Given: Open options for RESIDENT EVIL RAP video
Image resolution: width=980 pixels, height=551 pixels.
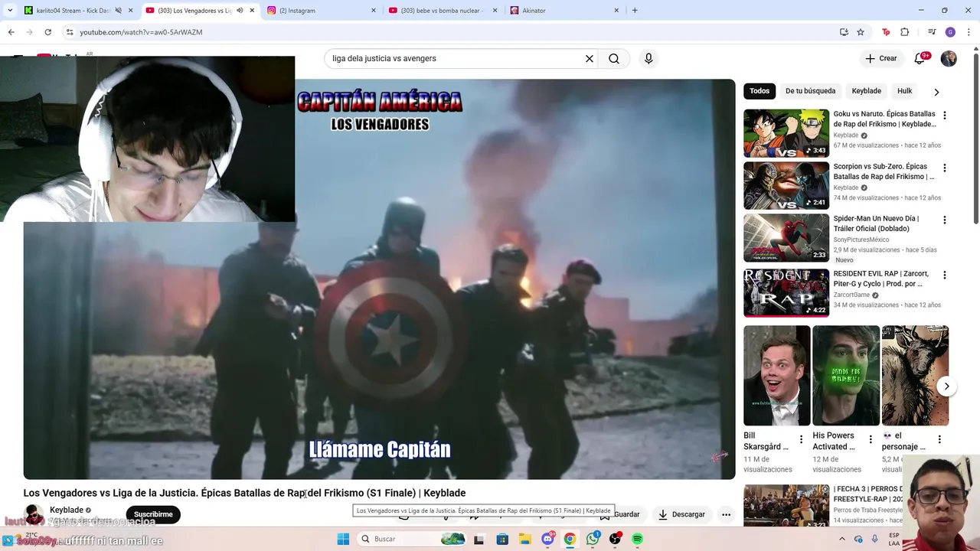Looking at the screenshot, I should tap(944, 275).
